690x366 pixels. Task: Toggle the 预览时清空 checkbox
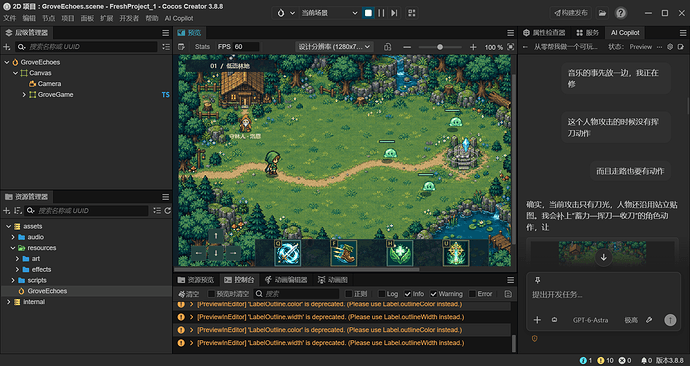click(x=211, y=294)
